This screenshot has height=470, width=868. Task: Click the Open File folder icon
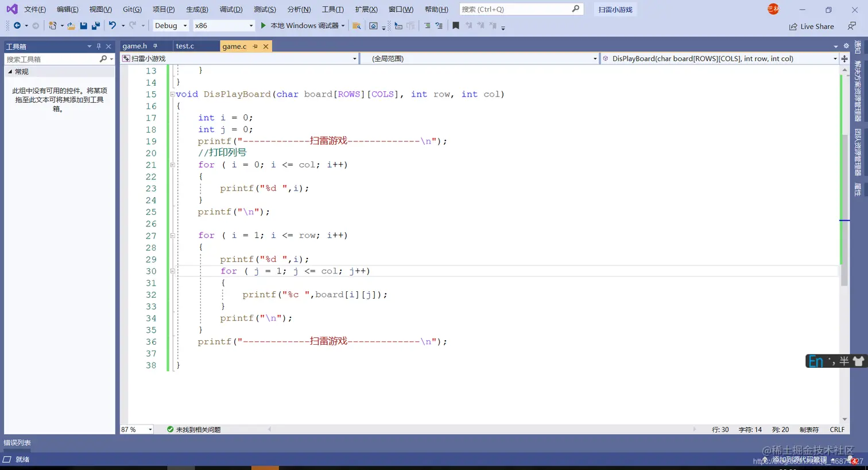pyautogui.click(x=71, y=25)
